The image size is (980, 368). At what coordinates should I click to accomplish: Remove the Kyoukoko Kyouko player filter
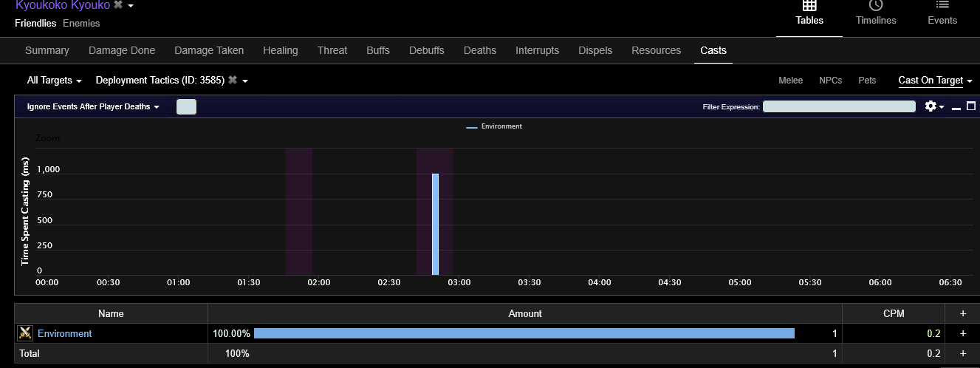[x=118, y=5]
